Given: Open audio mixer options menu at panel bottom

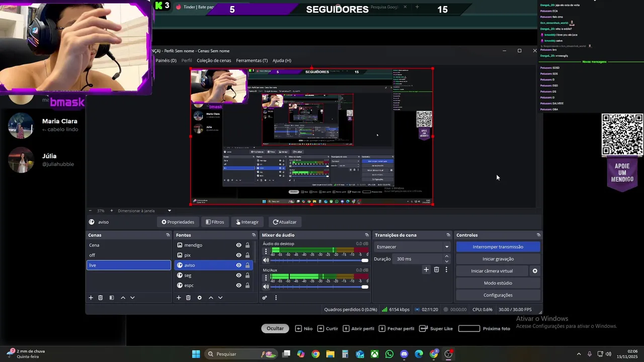Looking at the screenshot, I should click(276, 298).
